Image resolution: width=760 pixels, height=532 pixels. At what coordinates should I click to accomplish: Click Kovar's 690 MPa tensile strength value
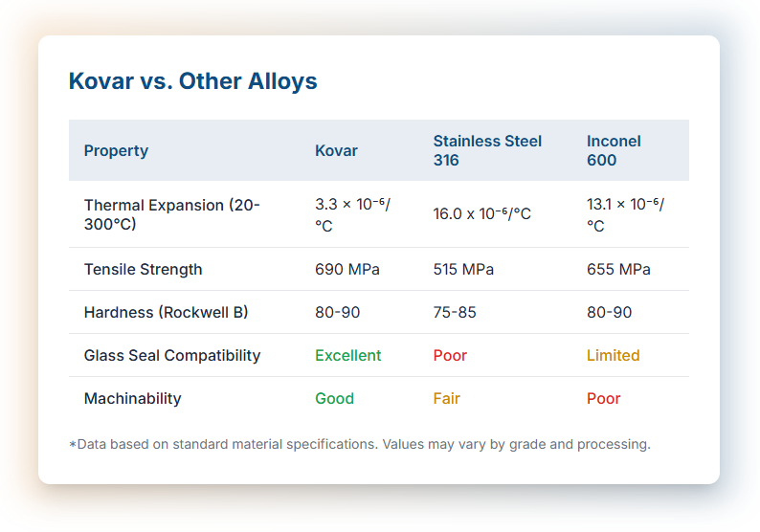(x=347, y=269)
